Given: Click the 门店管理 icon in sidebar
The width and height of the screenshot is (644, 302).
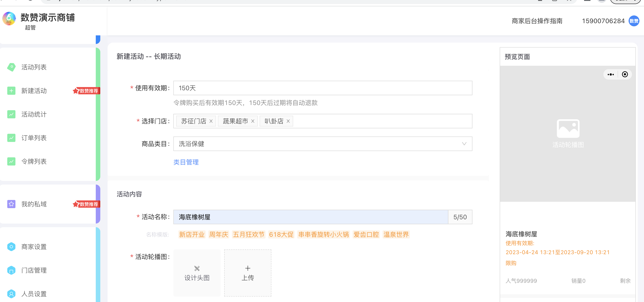Looking at the screenshot, I should coord(11,270).
